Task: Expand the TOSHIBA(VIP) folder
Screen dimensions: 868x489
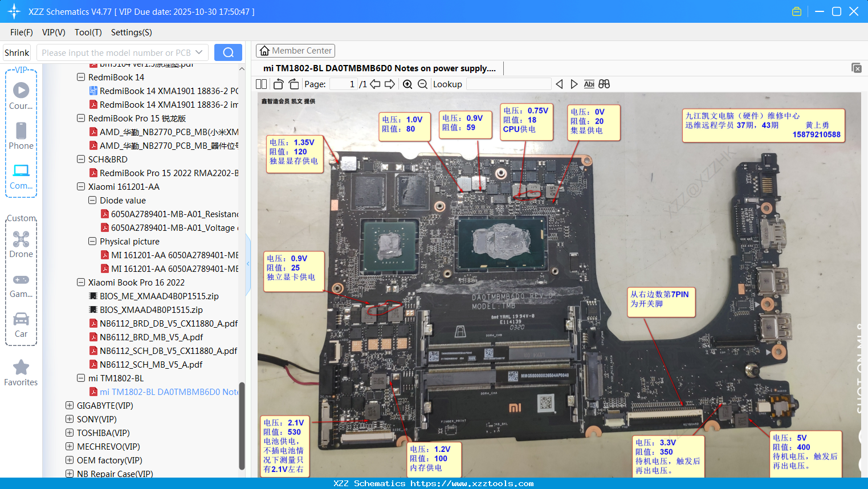Action: pyautogui.click(x=70, y=433)
